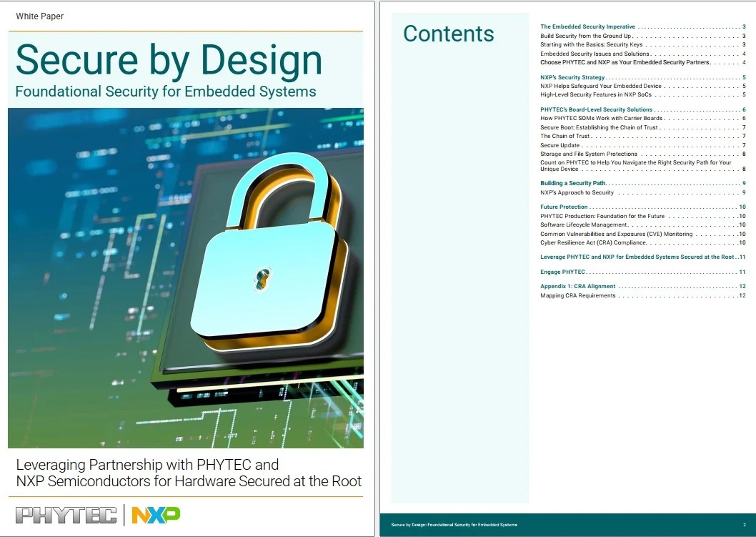
Task: Open 'Count on PHYTEC to Help You Navigate' entry
Action: (642, 165)
